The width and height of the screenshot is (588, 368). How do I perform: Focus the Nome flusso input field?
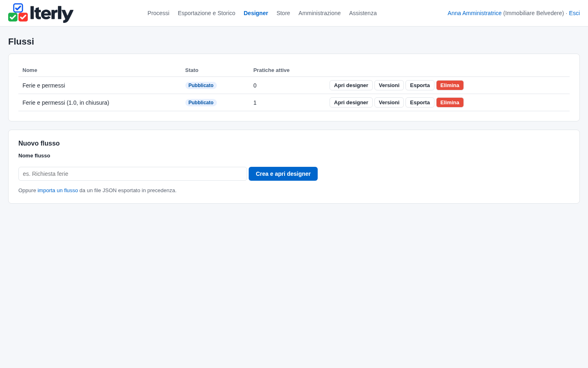133,174
